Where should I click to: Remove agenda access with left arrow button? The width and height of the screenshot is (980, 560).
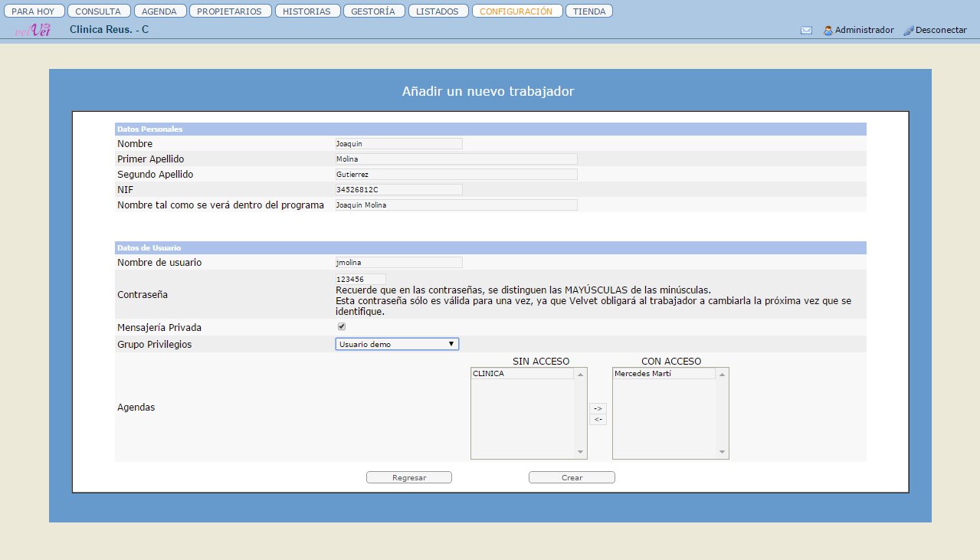(598, 419)
